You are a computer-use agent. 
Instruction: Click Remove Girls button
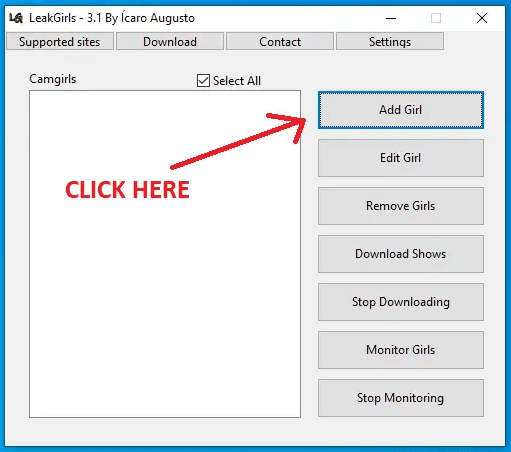[x=401, y=206]
